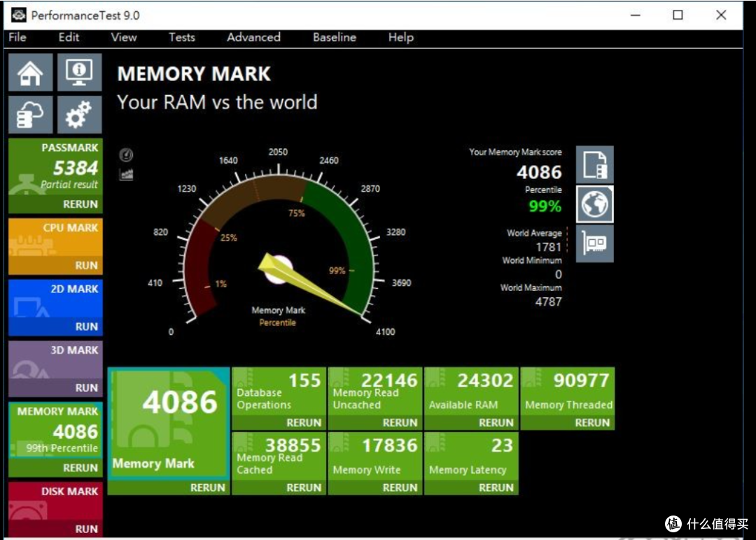Open the cloud baseline management icon
This screenshot has height=540, width=756.
pyautogui.click(x=30, y=115)
